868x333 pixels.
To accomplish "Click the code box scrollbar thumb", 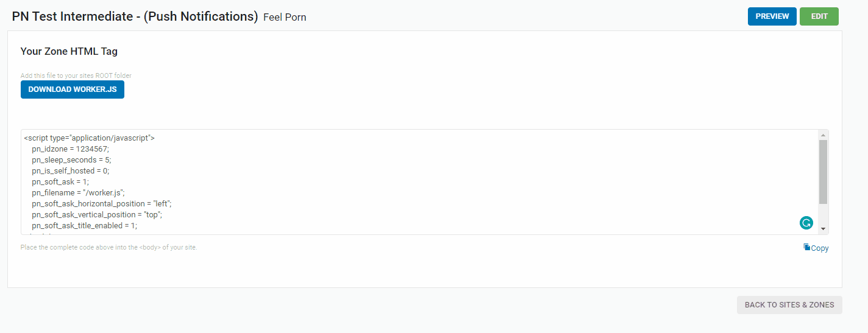I will point(823,172).
